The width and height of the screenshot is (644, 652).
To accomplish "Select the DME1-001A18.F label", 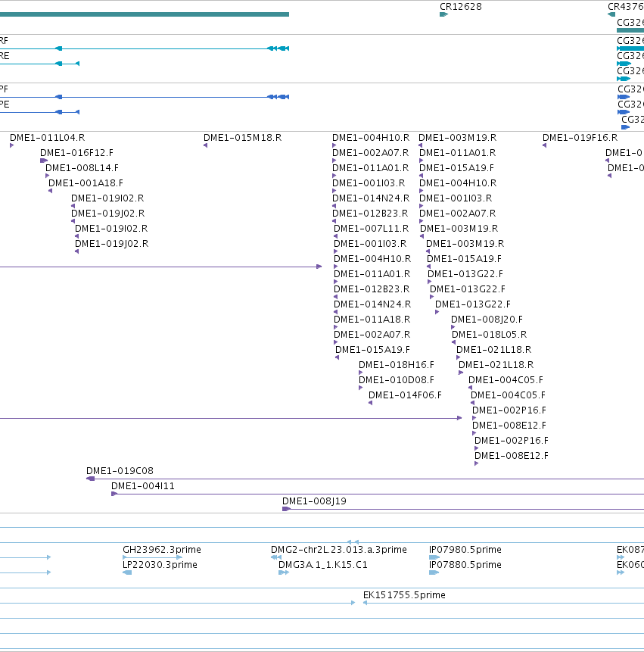I will (x=86, y=183).
